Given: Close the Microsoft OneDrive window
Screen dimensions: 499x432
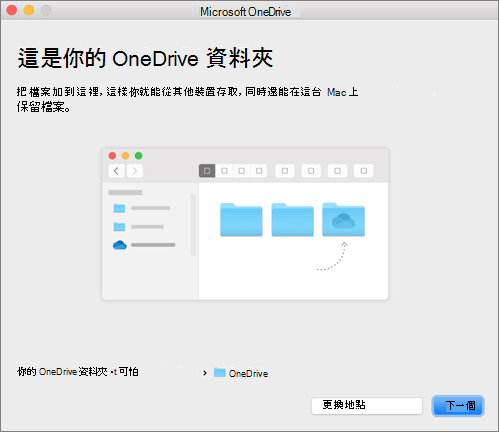Looking at the screenshot, I should (x=12, y=10).
